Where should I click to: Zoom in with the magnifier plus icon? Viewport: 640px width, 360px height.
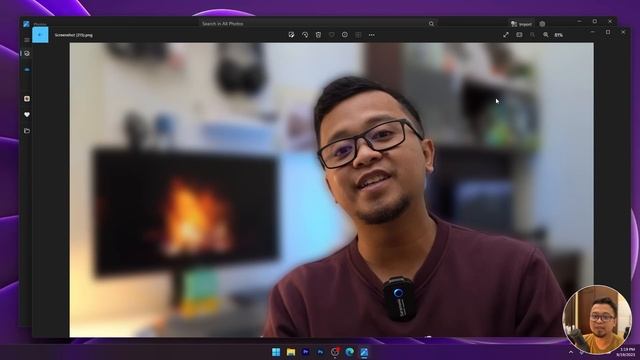(x=546, y=35)
